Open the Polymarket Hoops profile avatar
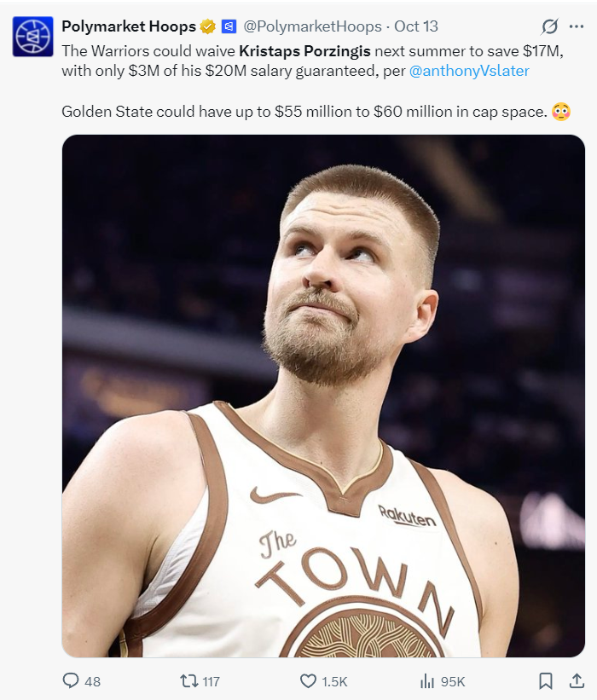Screen dimensions: 597x700 (32, 37)
